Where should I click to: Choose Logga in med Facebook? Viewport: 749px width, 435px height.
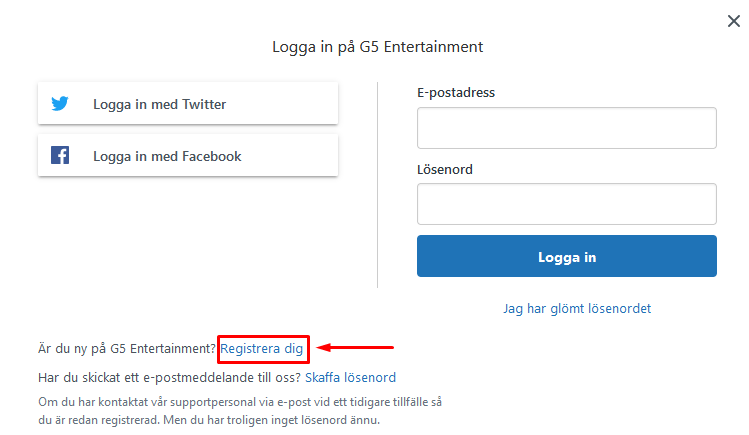click(x=188, y=156)
